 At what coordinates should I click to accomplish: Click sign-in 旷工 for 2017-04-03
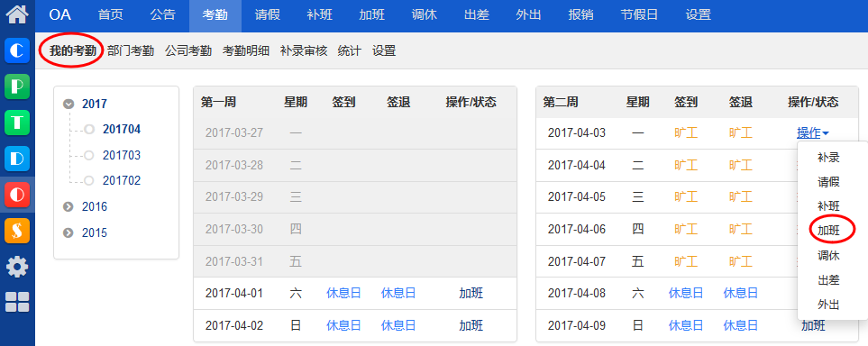686,132
